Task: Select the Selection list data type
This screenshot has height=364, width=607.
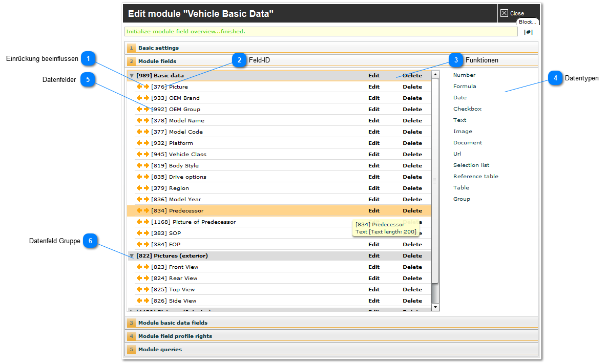Action: [471, 165]
